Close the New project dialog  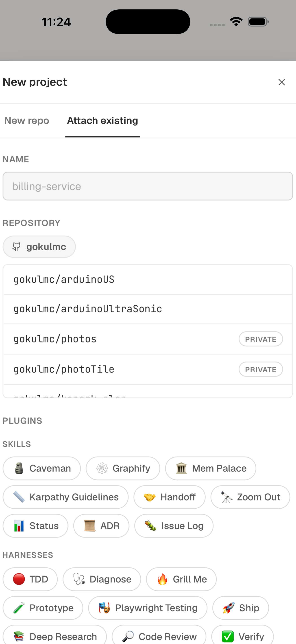pos(281,82)
